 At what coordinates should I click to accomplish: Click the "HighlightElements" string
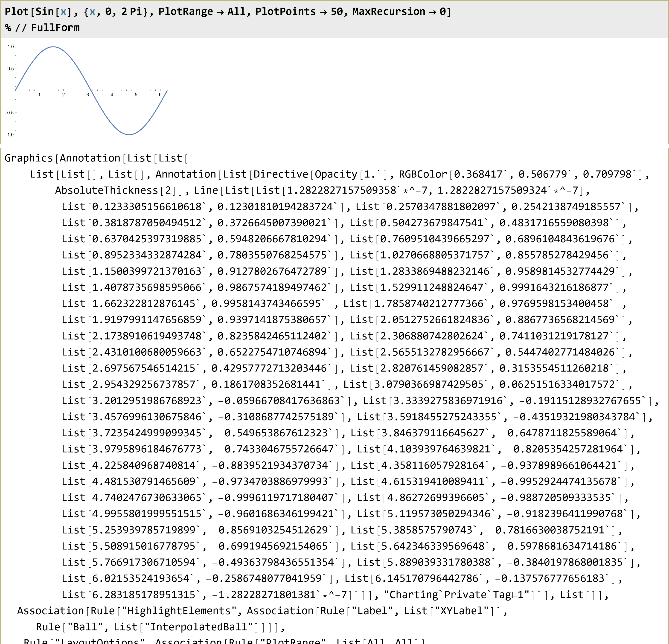179,611
